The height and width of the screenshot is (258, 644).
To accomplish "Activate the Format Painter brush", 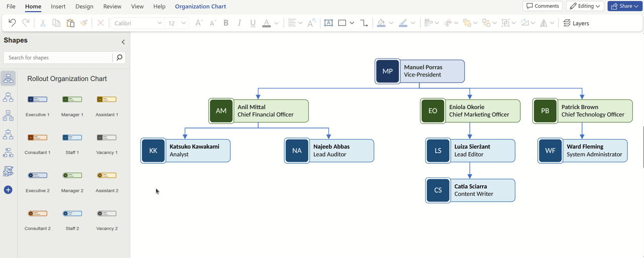I will [x=84, y=23].
